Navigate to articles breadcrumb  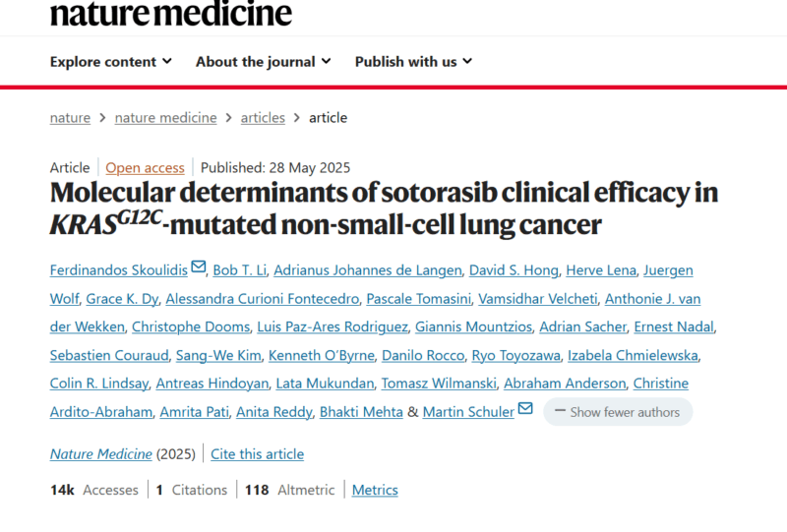coord(263,118)
